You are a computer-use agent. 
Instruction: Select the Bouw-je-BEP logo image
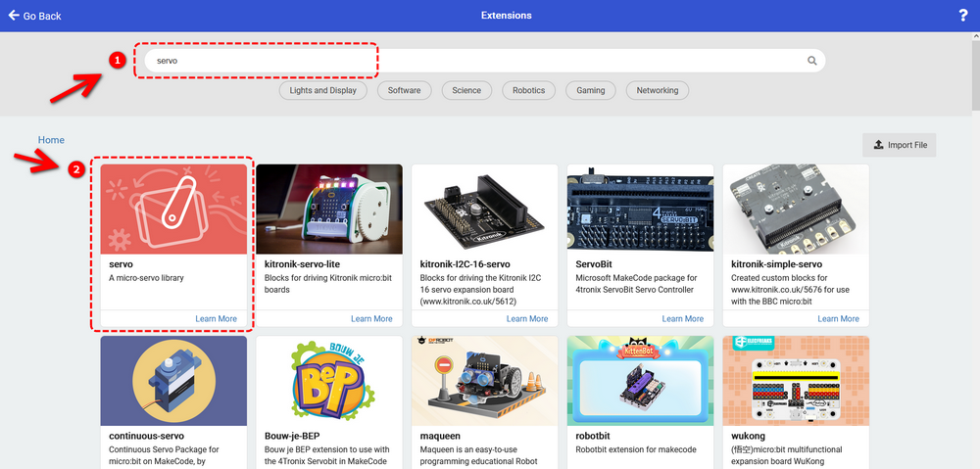click(x=329, y=381)
